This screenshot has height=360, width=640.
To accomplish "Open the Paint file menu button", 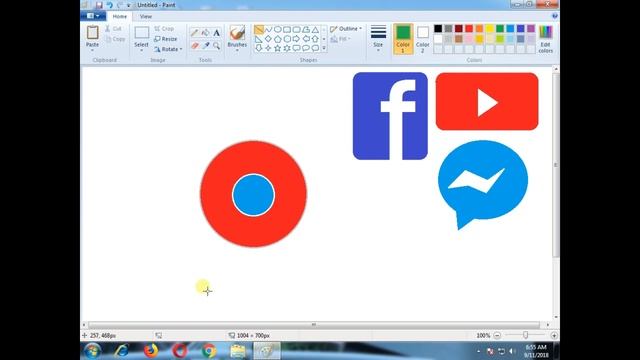I will pyautogui.click(x=93, y=16).
